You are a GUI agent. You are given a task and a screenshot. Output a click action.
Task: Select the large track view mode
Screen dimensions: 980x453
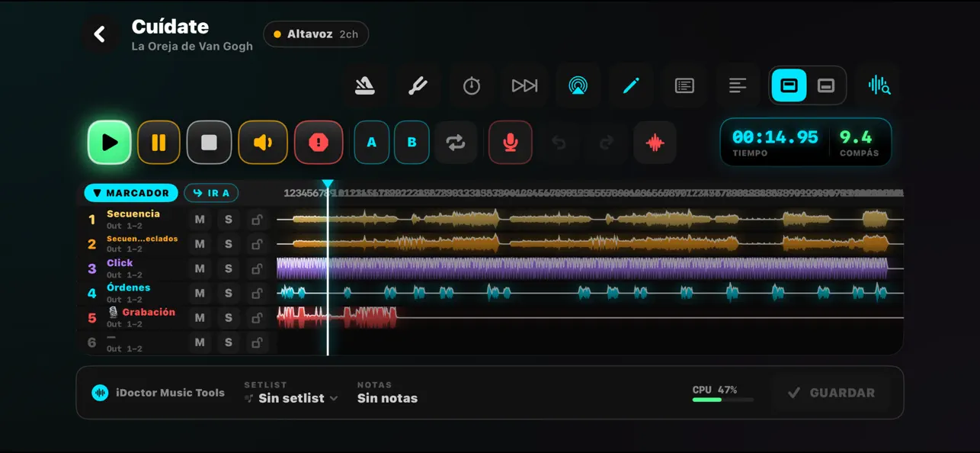[789, 86]
